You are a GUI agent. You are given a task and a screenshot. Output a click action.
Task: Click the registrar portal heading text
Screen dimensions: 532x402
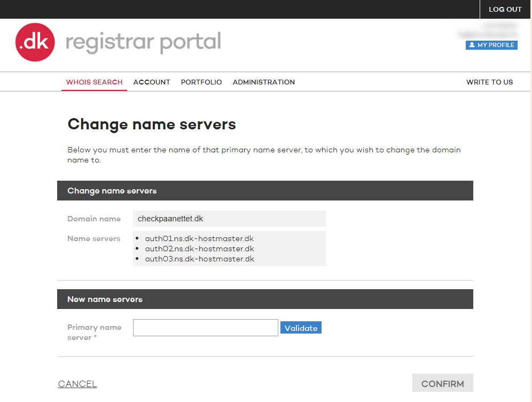[143, 42]
